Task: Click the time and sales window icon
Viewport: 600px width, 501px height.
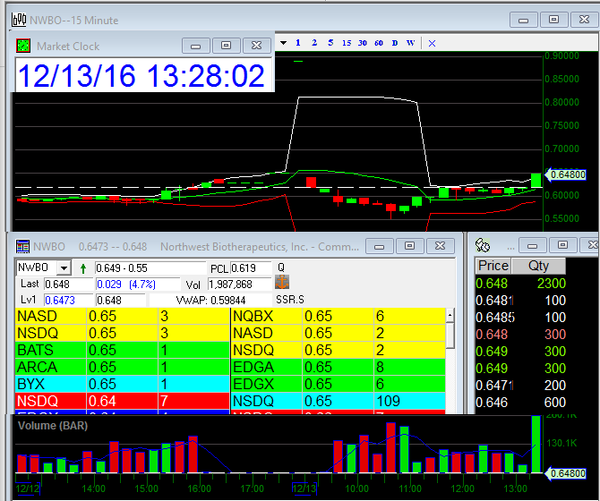Action: click(x=482, y=244)
